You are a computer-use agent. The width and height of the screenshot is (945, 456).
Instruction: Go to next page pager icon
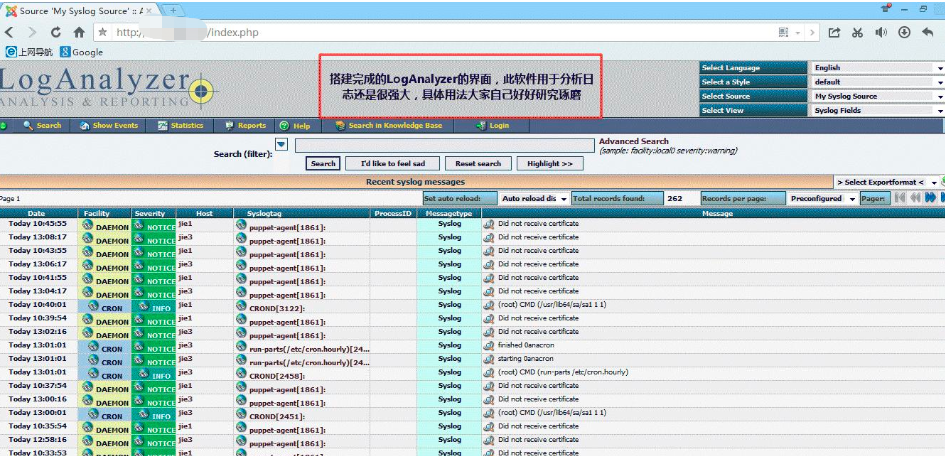(931, 198)
